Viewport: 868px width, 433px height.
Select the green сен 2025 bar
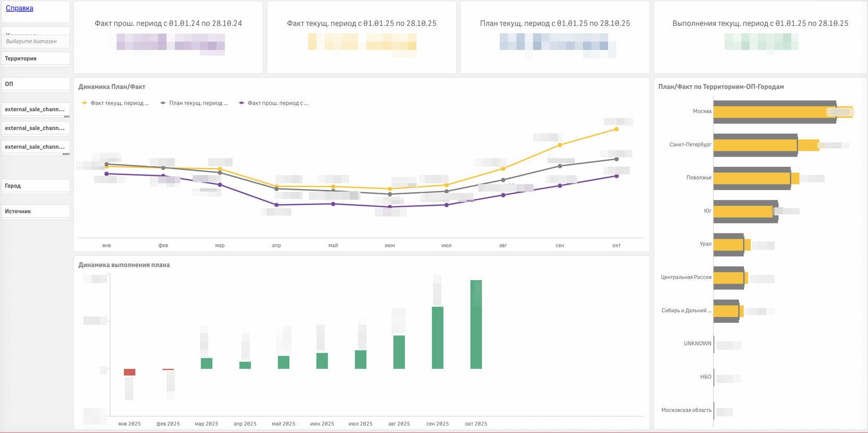click(438, 338)
